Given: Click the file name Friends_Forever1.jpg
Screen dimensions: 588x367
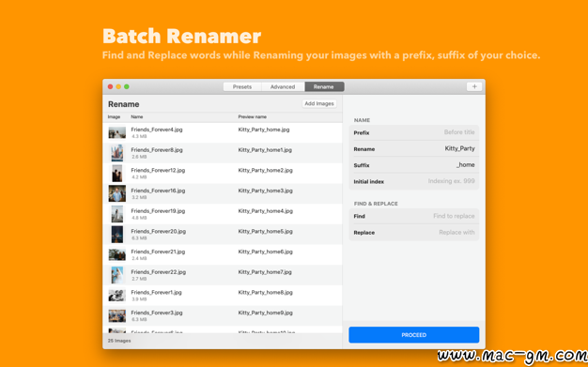Looking at the screenshot, I should click(156, 292).
